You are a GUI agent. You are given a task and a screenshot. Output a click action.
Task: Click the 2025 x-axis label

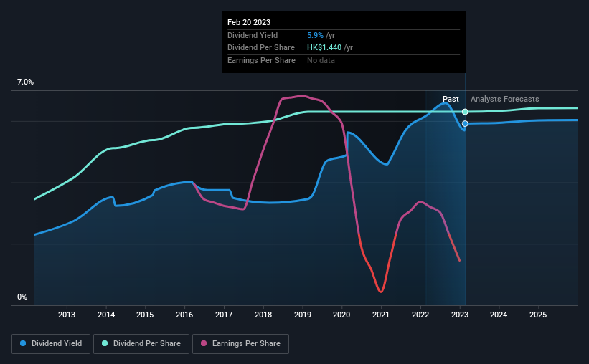click(538, 315)
